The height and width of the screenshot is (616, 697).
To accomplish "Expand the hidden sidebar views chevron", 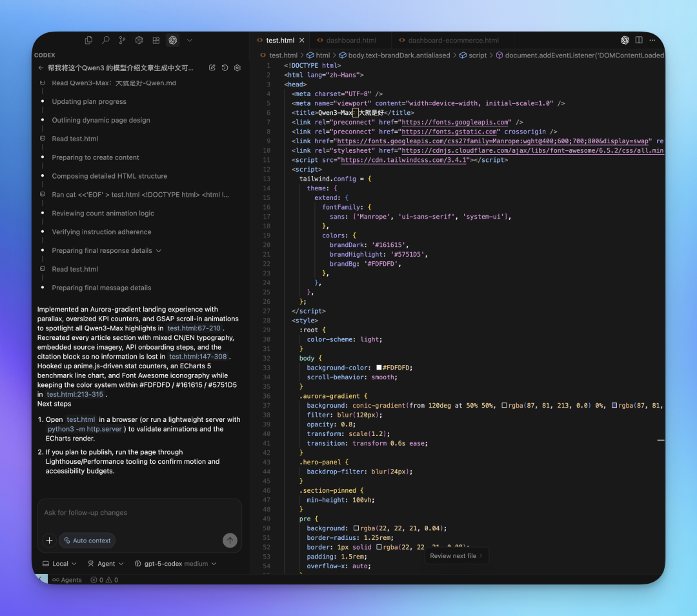I will pos(189,41).
